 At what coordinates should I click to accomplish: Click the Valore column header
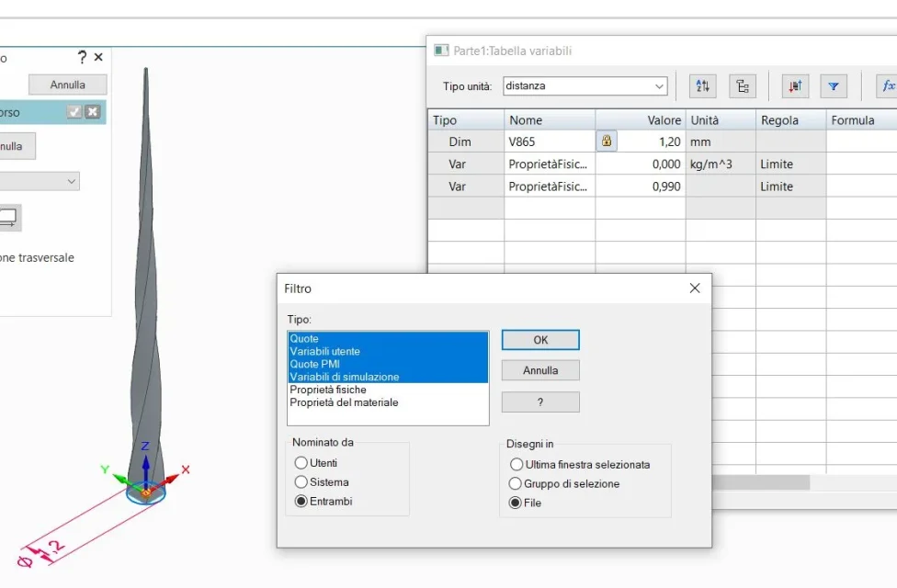click(x=641, y=120)
